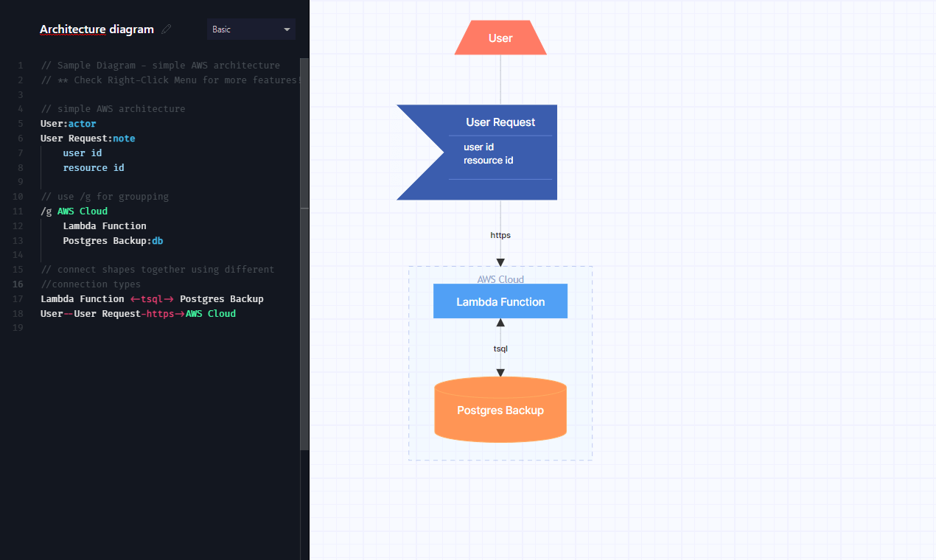
Task: Click indented 'user id' in code editor
Action: click(x=83, y=153)
